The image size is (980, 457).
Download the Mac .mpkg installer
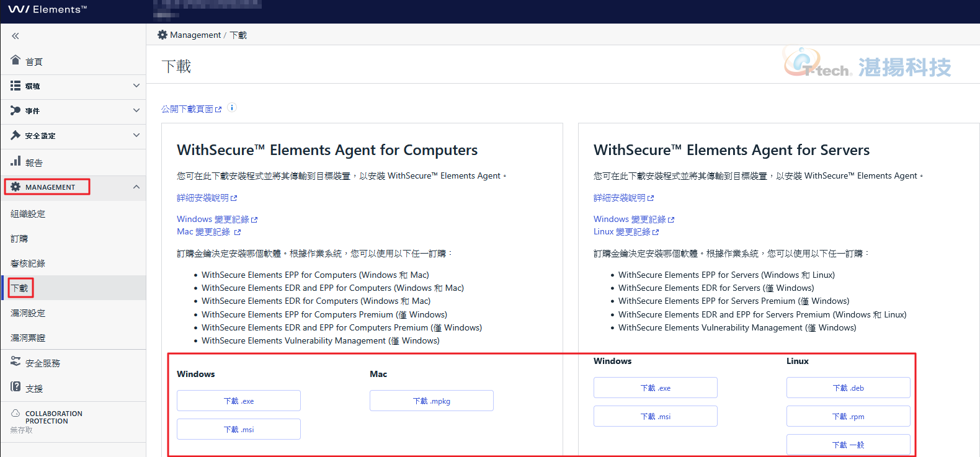pos(432,401)
